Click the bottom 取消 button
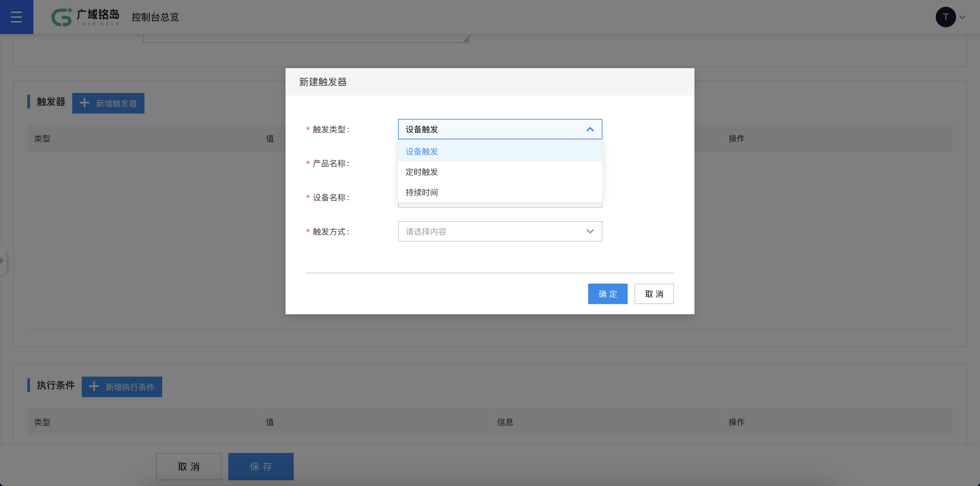This screenshot has width=980, height=486. [x=189, y=467]
